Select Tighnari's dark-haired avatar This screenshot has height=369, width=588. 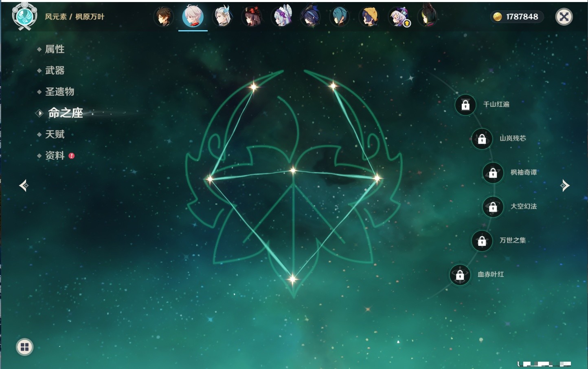[x=428, y=17]
